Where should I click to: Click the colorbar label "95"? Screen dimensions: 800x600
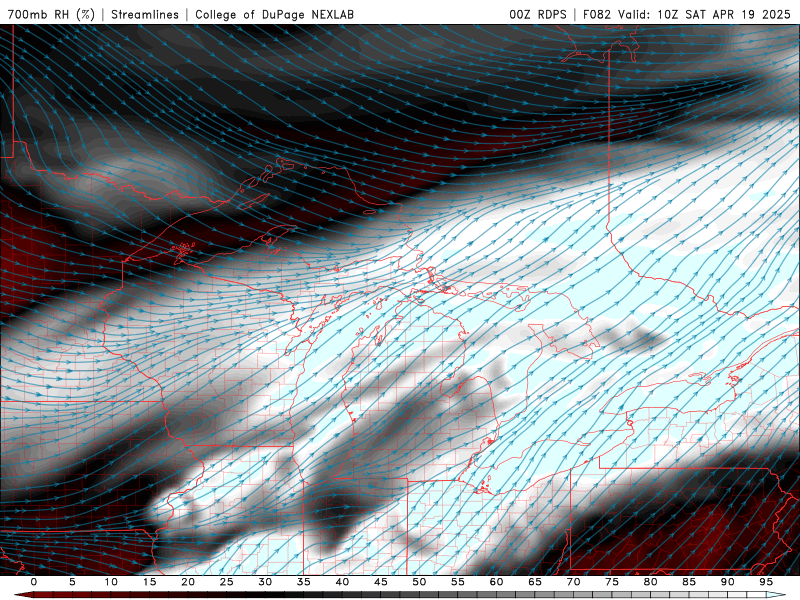point(766,582)
